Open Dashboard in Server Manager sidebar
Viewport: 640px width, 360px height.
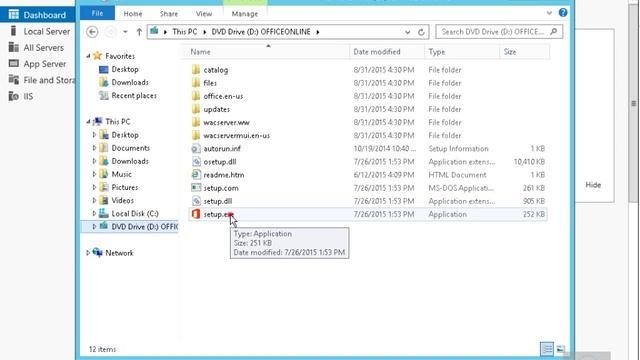coord(38,15)
